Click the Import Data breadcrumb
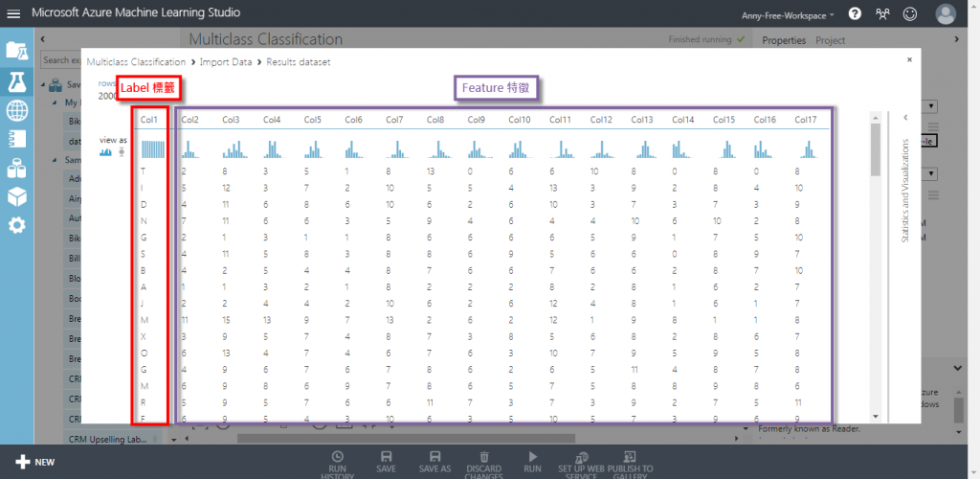Image resolution: width=980 pixels, height=479 pixels. pos(226,62)
